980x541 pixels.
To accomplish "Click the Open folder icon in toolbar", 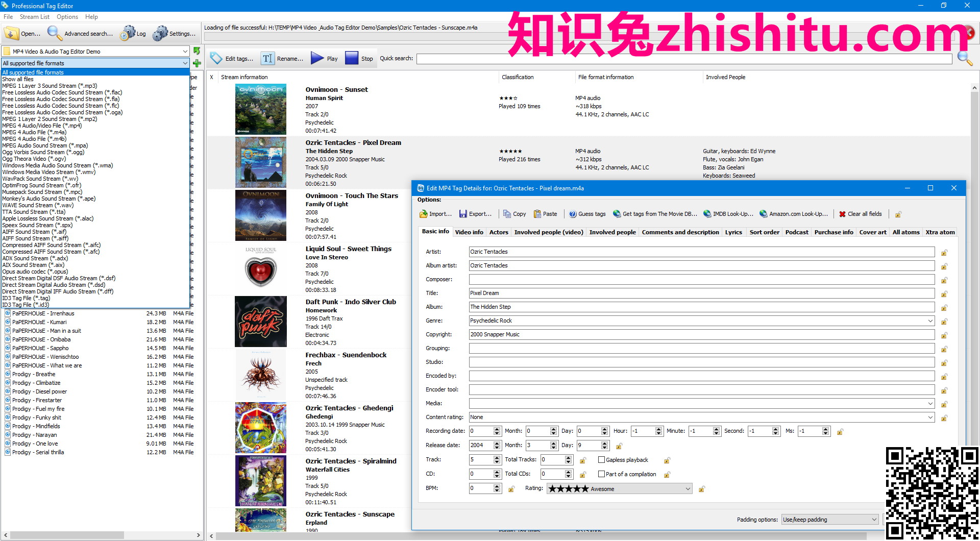I will click(x=11, y=33).
